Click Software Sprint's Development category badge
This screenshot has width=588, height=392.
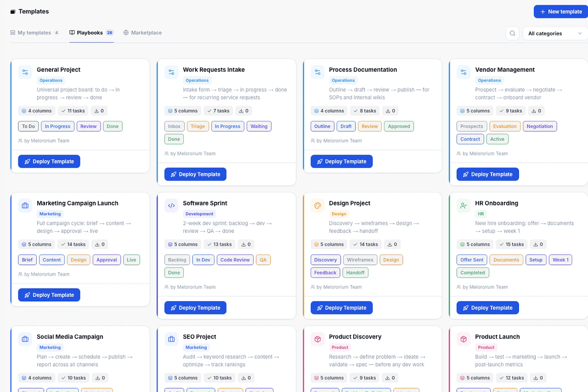tap(199, 214)
